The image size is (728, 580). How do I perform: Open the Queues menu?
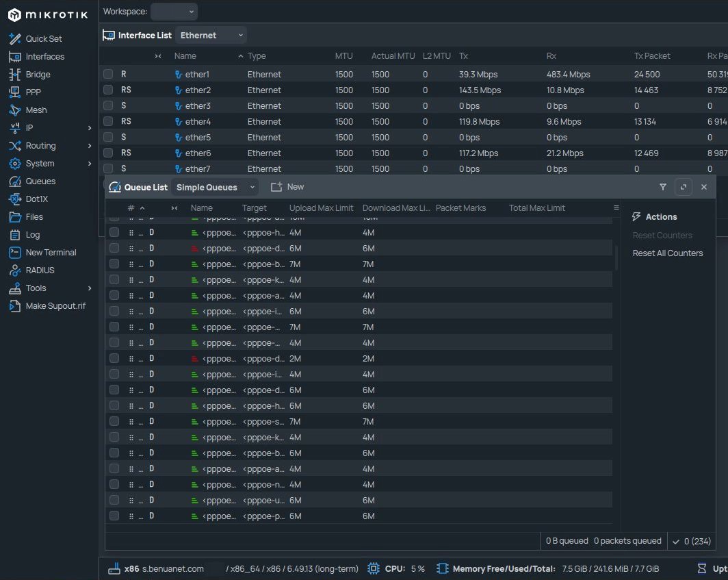click(40, 181)
